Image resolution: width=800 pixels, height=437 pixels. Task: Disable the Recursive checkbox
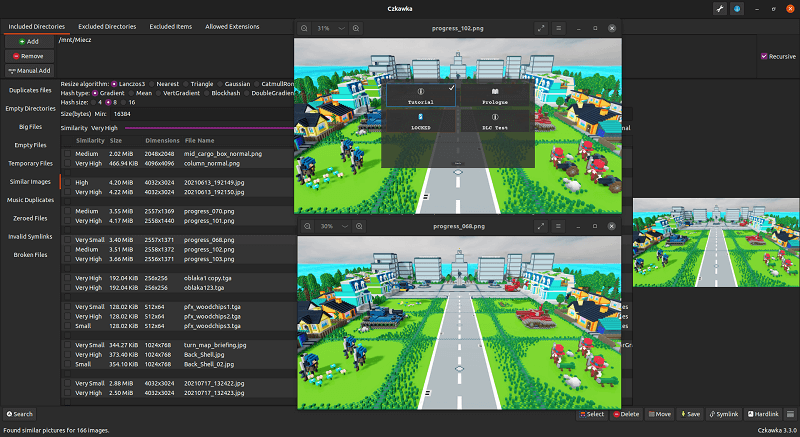(764, 56)
